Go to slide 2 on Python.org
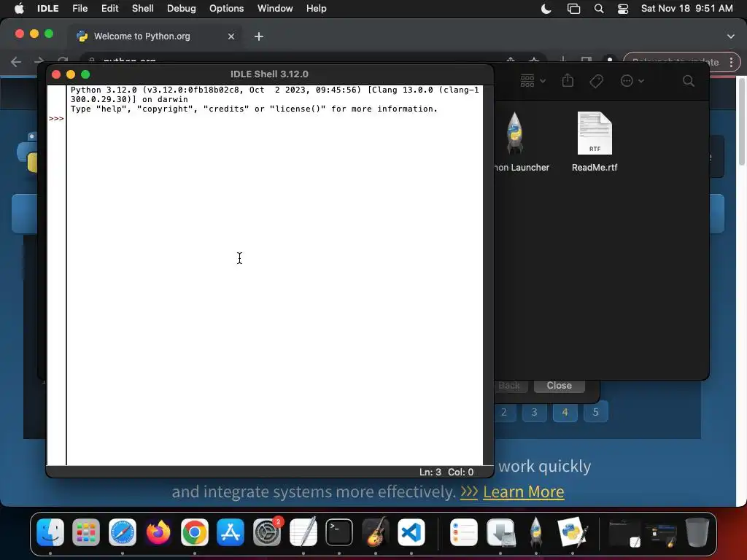Screen dimensions: 747x560 (x=503, y=413)
